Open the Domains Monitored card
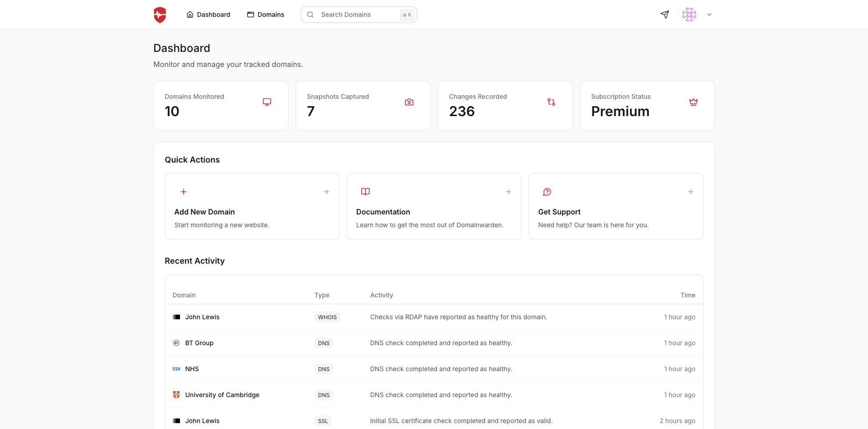Viewport: 868px width, 429px height. coord(221,106)
